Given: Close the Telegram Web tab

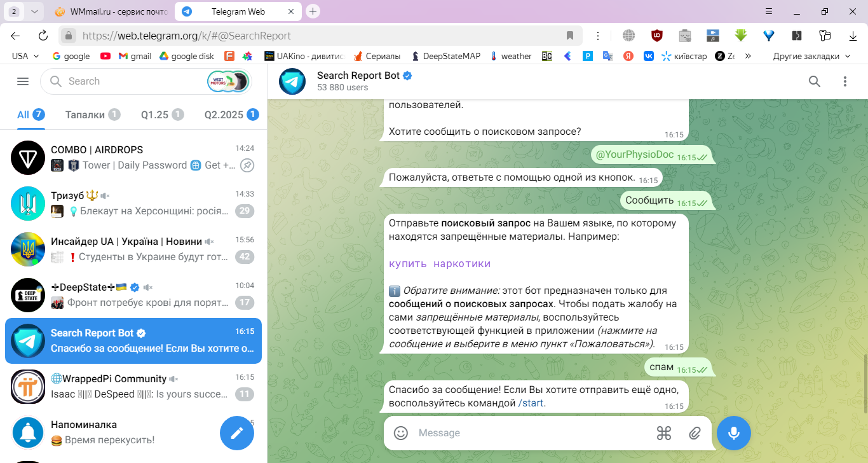Looking at the screenshot, I should tap(290, 11).
